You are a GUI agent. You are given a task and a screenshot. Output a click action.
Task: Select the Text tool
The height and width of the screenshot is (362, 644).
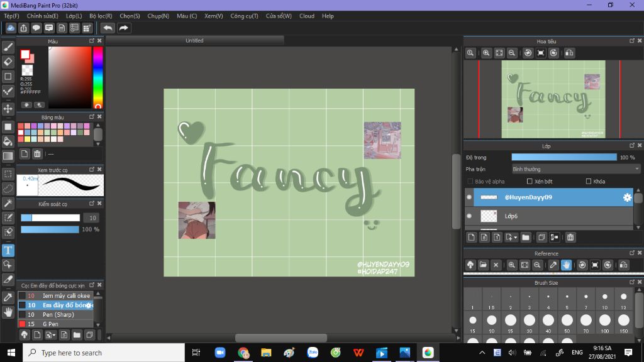8,250
